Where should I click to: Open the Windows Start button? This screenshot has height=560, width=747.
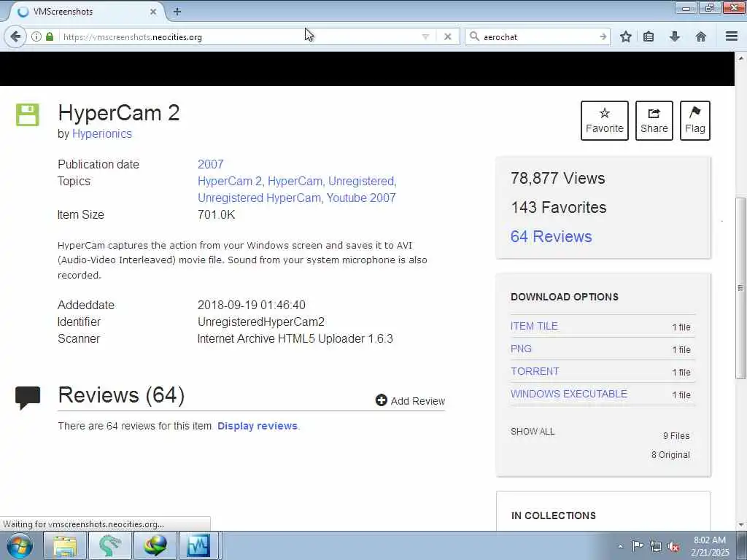point(20,545)
